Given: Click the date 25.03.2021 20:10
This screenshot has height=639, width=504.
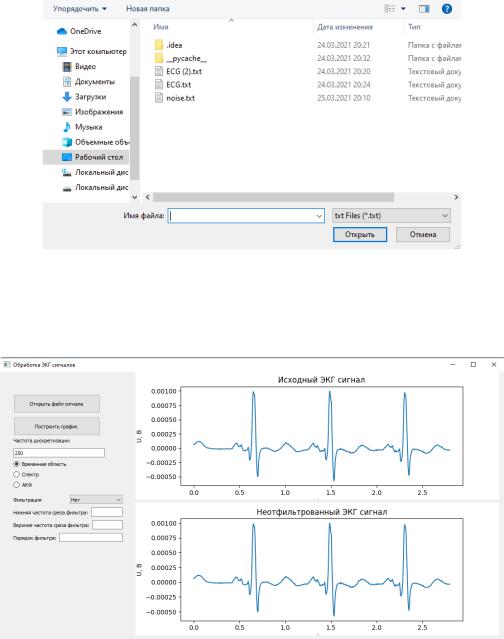Looking at the screenshot, I should 344,98.
